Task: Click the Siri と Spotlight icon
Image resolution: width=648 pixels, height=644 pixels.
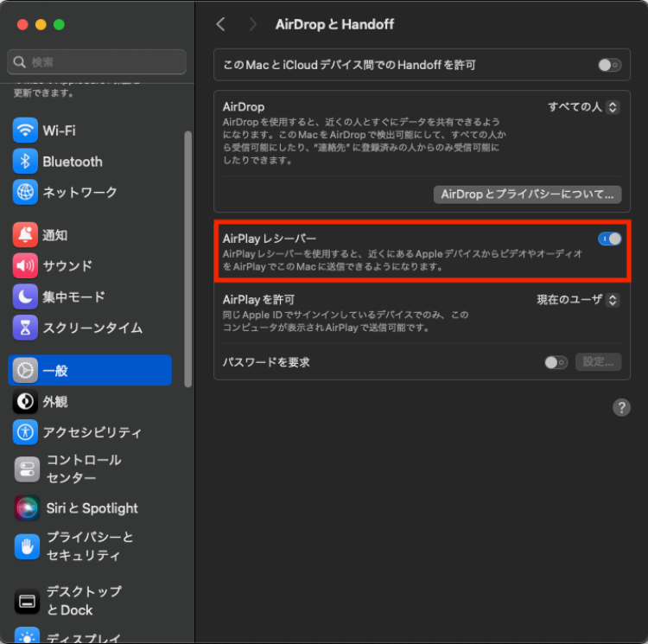Action: [27, 508]
